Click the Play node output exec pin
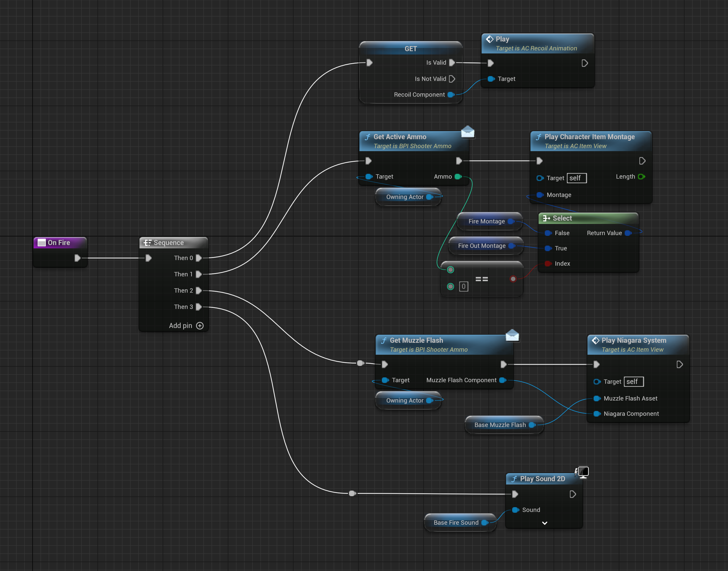The height and width of the screenshot is (571, 728). pyautogui.click(x=584, y=63)
